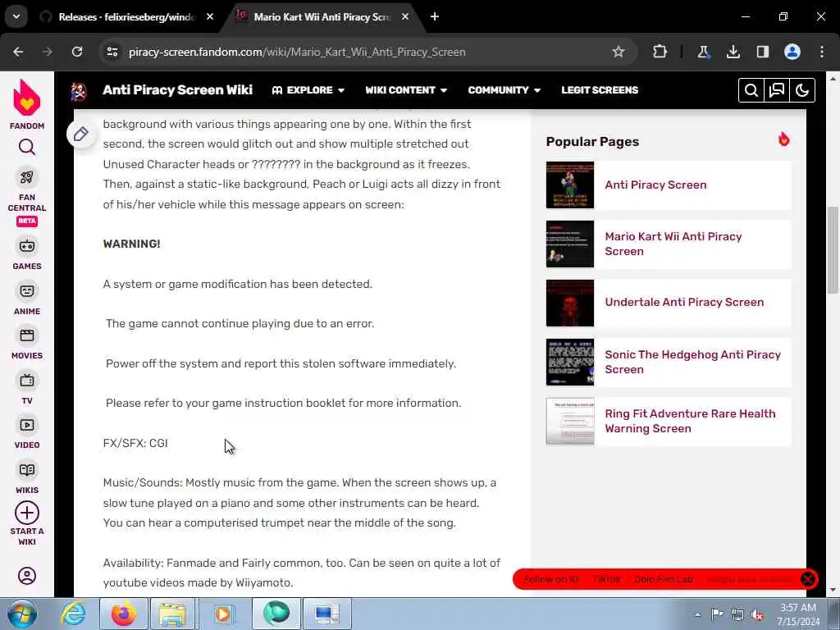Open the Windows Start button
The image size is (840, 630).
pyautogui.click(x=21, y=614)
